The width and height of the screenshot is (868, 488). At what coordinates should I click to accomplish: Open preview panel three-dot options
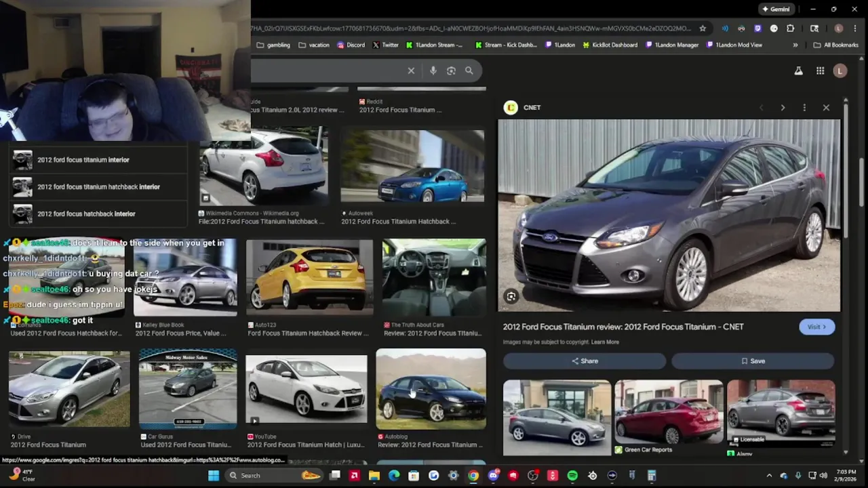coord(804,108)
